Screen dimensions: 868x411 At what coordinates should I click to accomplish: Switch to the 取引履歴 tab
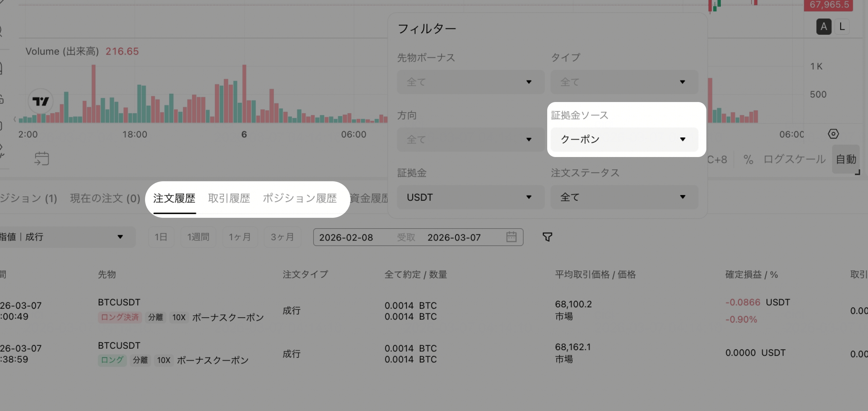229,198
